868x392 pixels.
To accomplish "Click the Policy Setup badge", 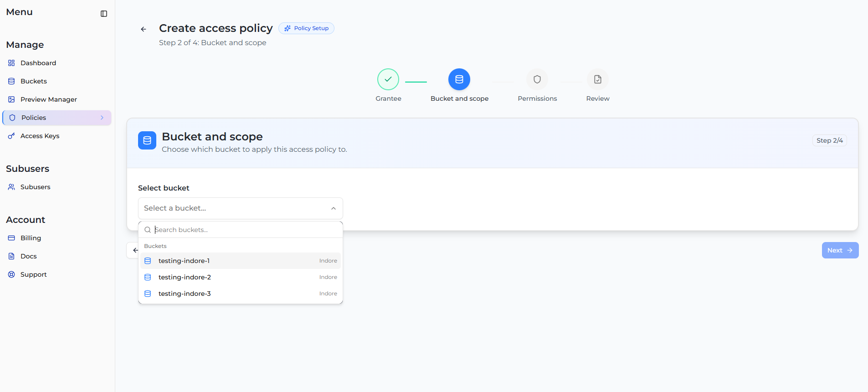I will (x=306, y=28).
